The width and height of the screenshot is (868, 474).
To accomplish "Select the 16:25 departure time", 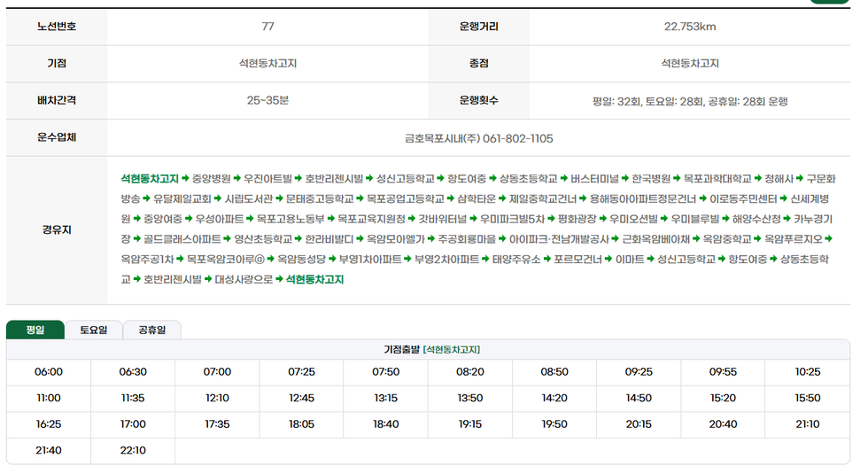I will pos(49,424).
